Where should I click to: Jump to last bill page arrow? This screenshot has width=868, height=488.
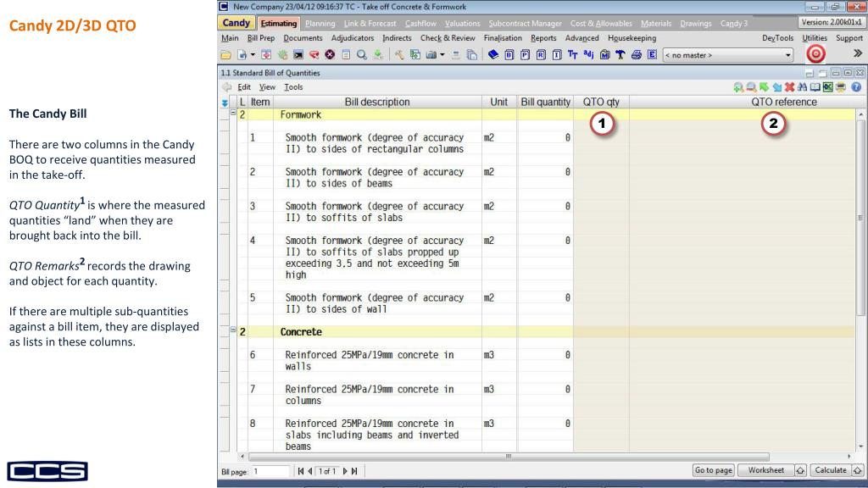pyautogui.click(x=354, y=471)
